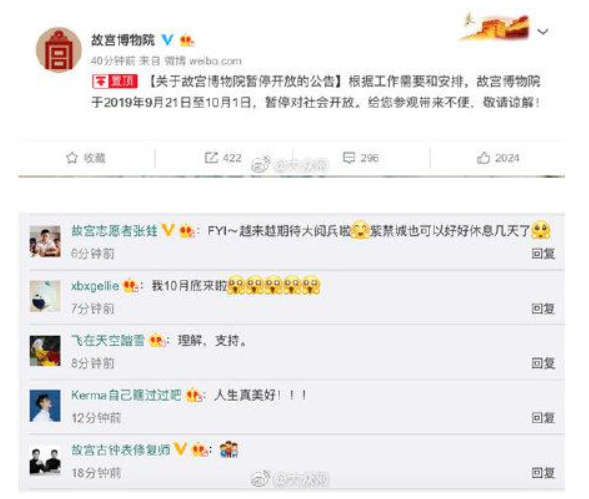Click the gold V badge of 故宫古钟表修复师
This screenshot has height=499, width=589.
coord(180,449)
